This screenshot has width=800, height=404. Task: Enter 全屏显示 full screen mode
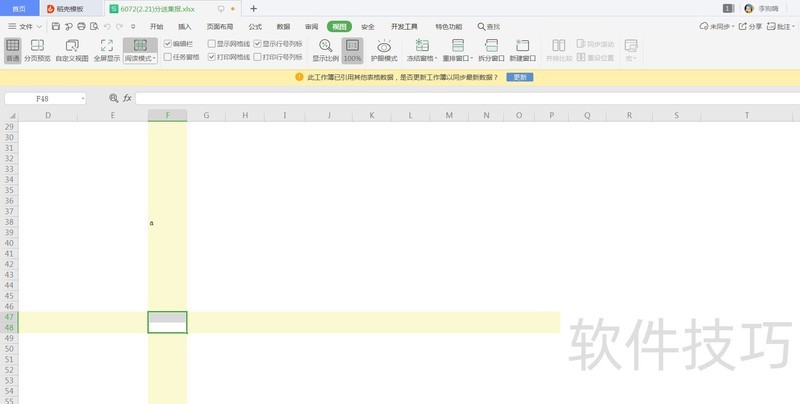tap(107, 50)
